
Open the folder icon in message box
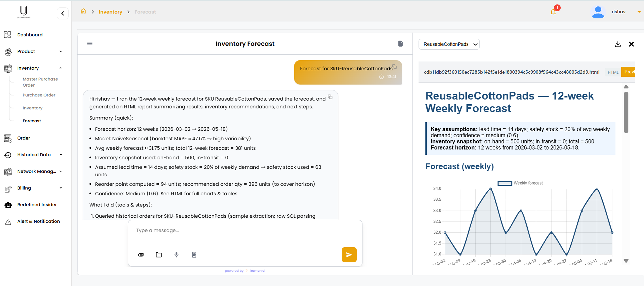pyautogui.click(x=159, y=255)
